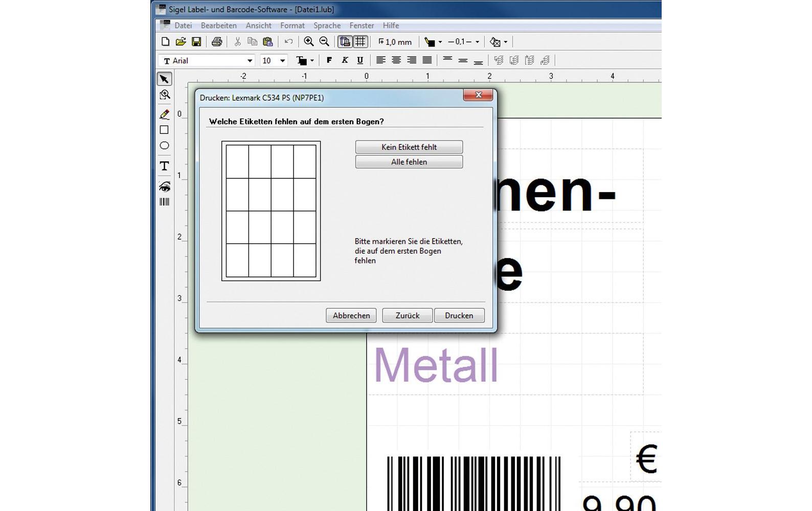Toggle underline formatting (U) button
The width and height of the screenshot is (812, 511).
pos(360,60)
